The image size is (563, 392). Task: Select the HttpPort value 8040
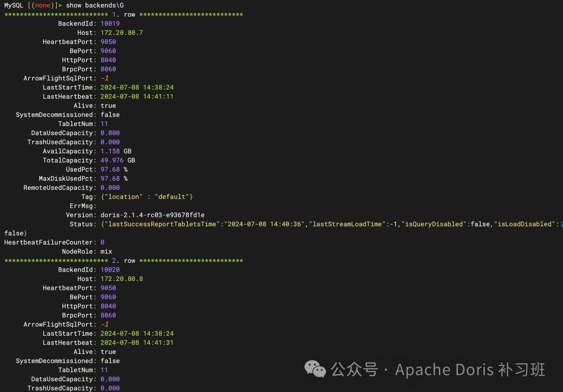point(108,59)
